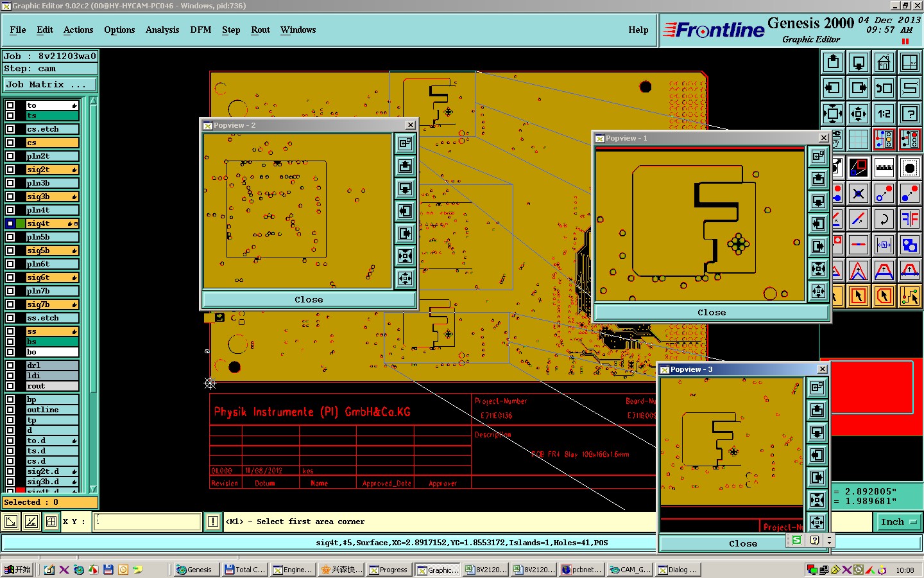This screenshot has width=924, height=578.
Task: Open the Progress taskbar button
Action: pos(389,570)
